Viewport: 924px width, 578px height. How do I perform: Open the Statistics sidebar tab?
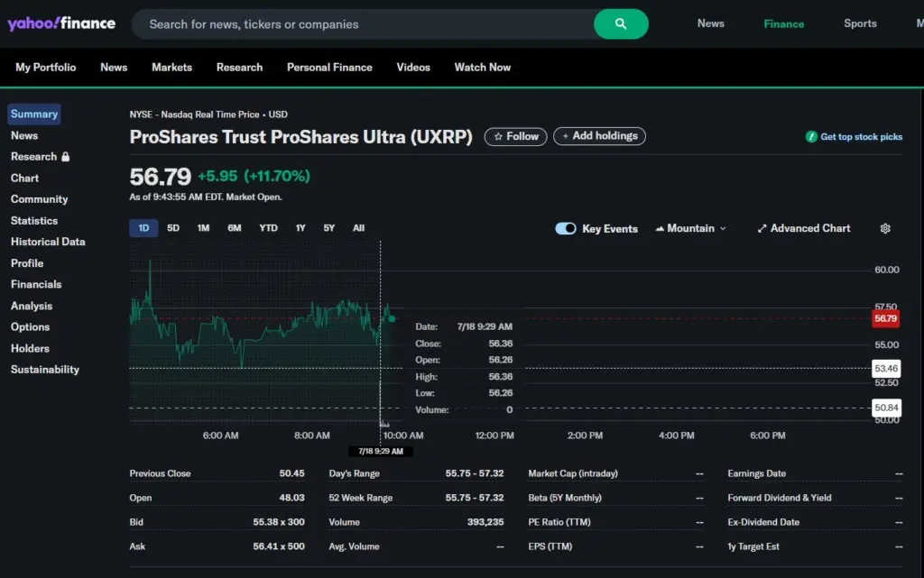point(34,221)
